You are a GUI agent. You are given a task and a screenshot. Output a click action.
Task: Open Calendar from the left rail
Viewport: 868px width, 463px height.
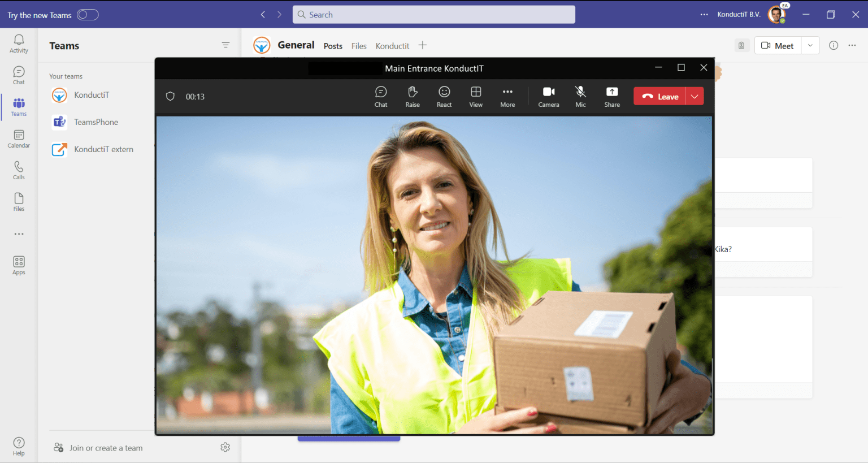coord(19,138)
